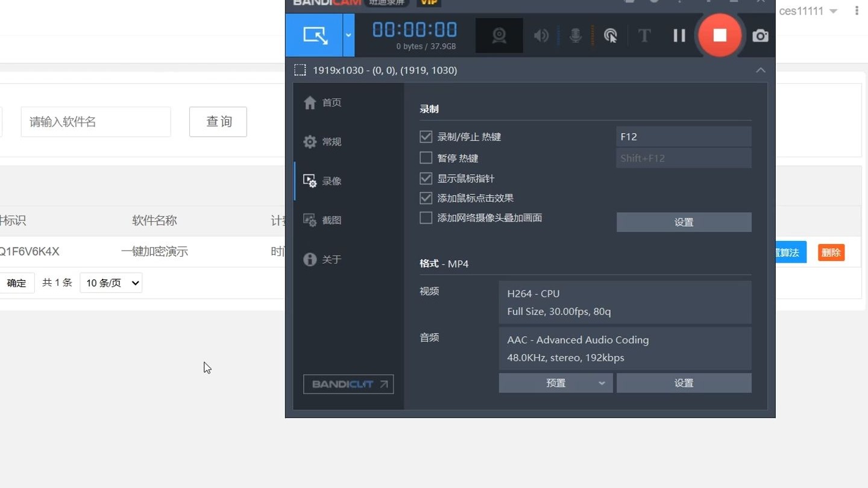
Task: Toggle the webcam overlay icon
Action: pos(499,36)
